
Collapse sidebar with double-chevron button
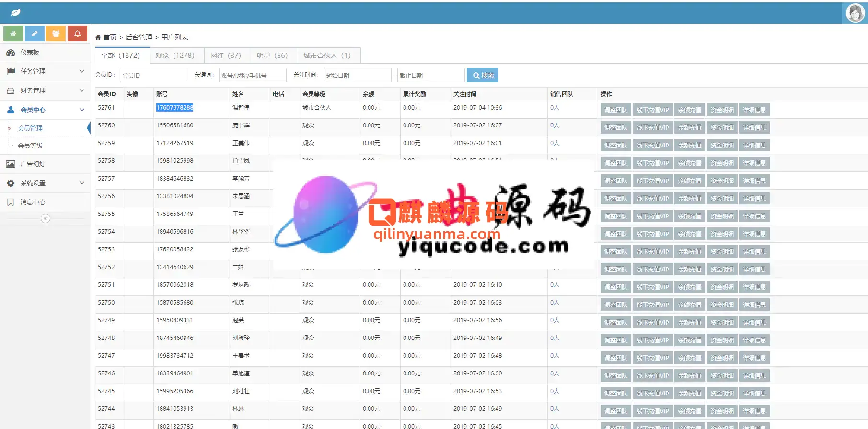click(x=46, y=218)
